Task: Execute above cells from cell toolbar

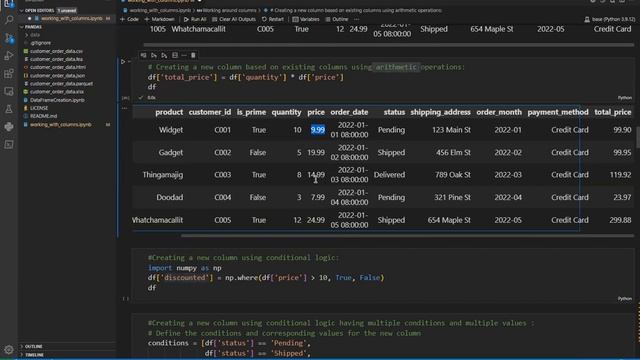Action: click(154, 55)
